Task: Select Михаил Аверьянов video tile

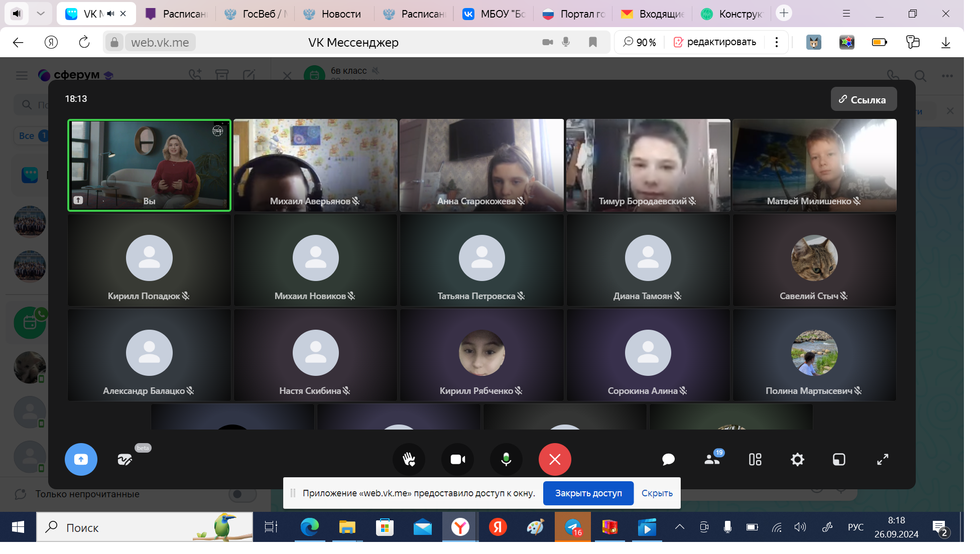Action: point(315,165)
